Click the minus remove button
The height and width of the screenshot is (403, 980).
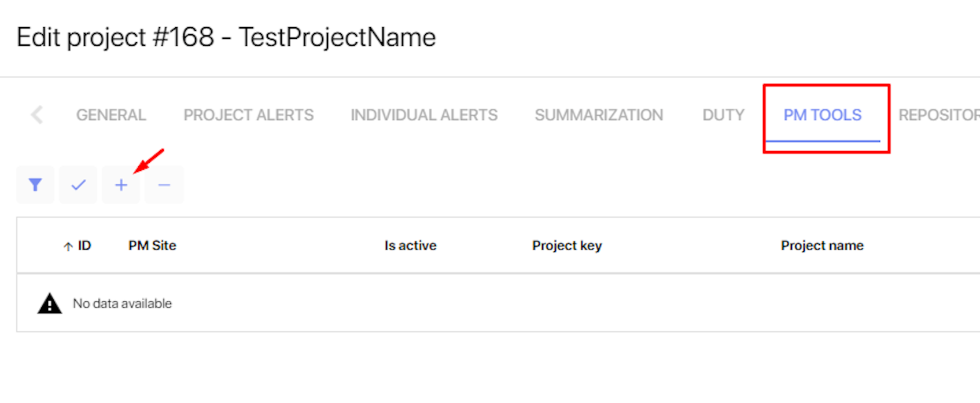click(x=164, y=185)
